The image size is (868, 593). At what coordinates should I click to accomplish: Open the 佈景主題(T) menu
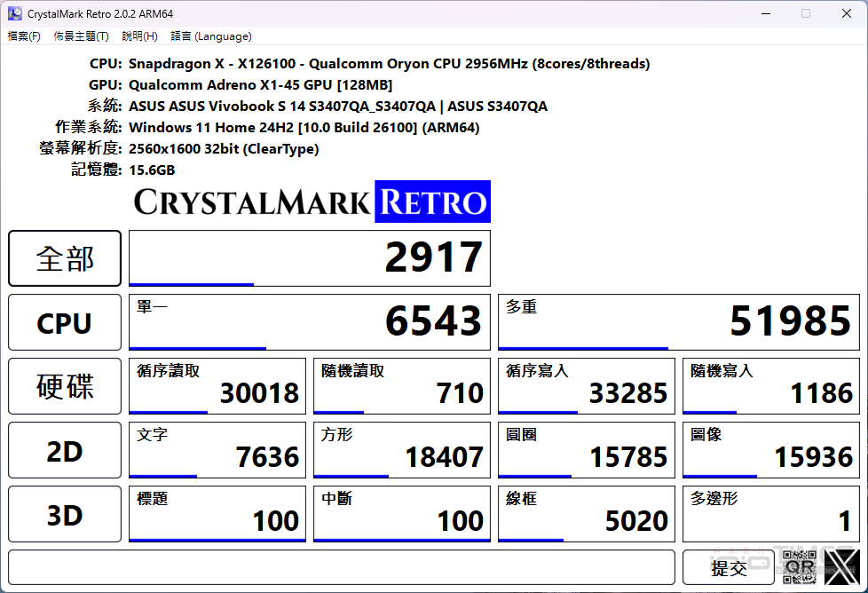click(x=81, y=36)
